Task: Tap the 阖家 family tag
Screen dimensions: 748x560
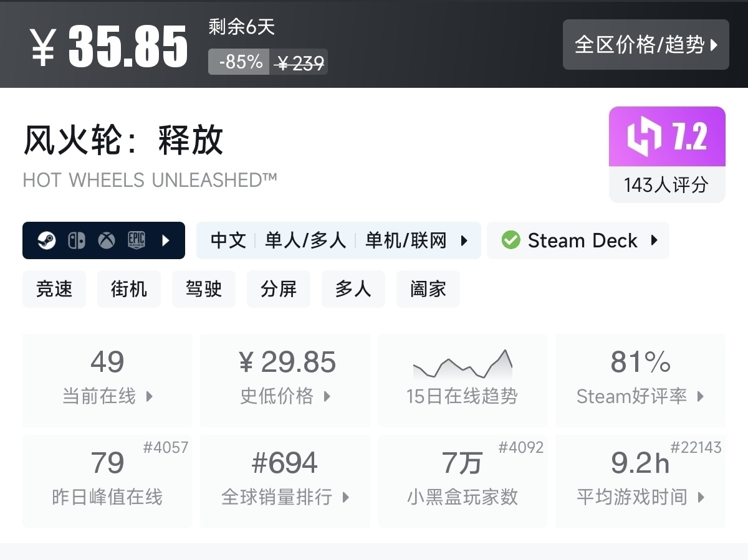Action: (x=428, y=289)
